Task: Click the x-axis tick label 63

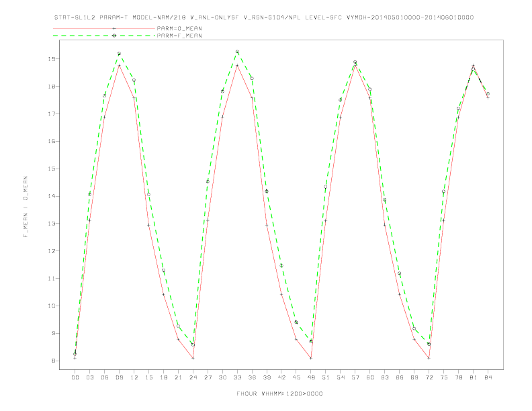Action: click(x=385, y=377)
